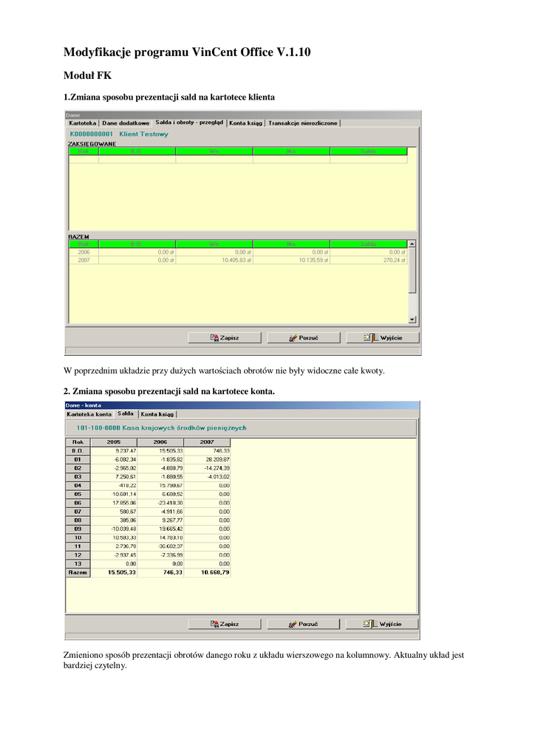Click the Klient Testowy name label

144,134
